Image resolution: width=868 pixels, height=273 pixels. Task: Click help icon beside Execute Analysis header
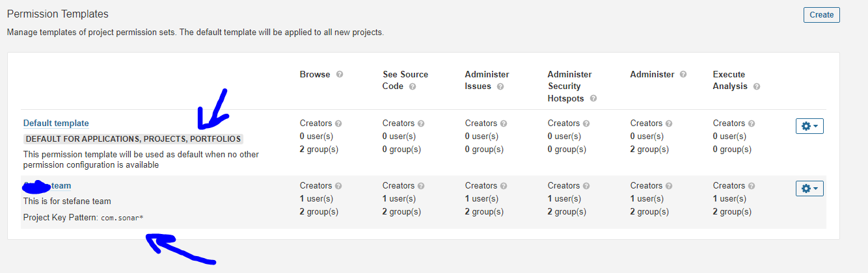point(756,86)
